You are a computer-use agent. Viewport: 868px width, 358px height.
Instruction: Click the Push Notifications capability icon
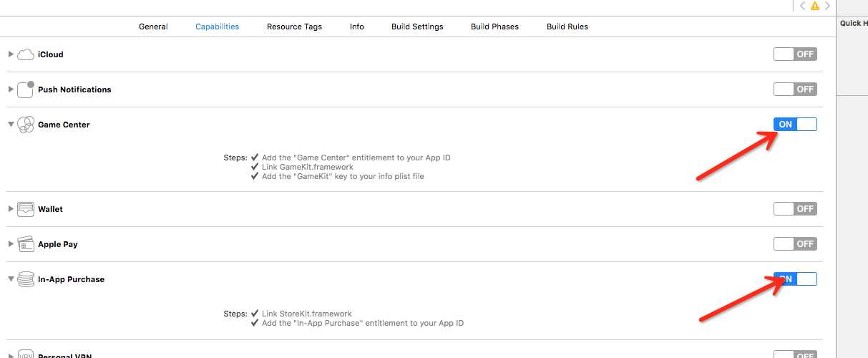coord(26,89)
